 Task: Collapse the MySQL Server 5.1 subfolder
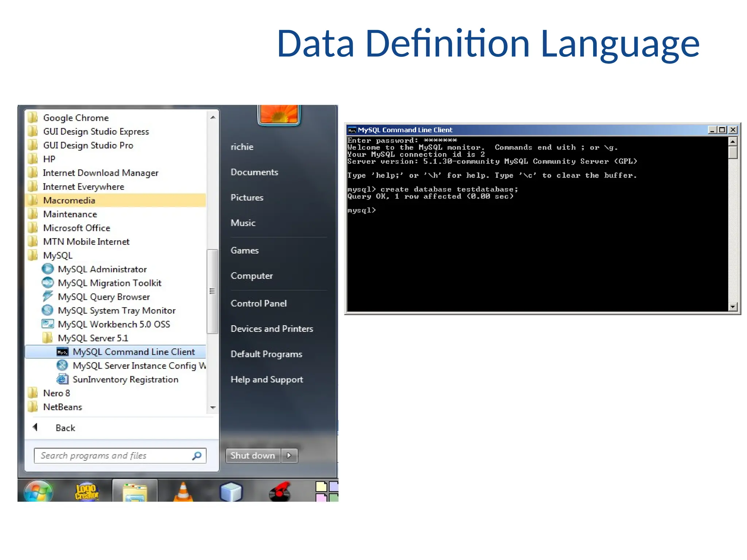[x=85, y=338]
